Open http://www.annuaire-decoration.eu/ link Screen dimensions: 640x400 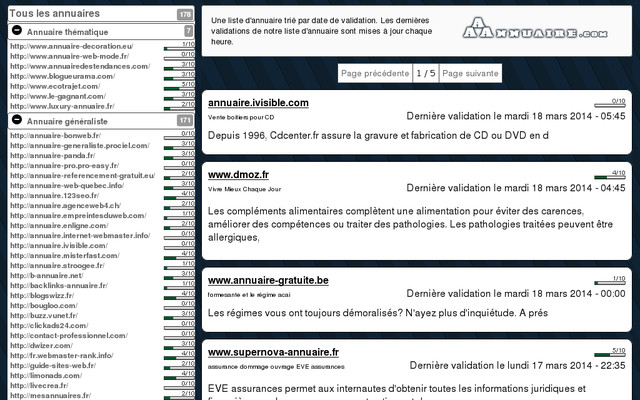click(72, 46)
